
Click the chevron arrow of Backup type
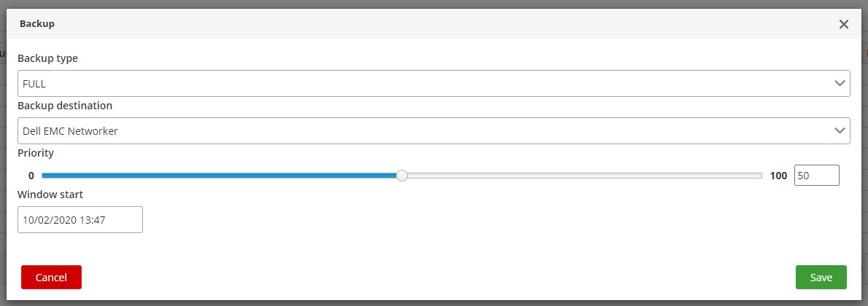840,84
